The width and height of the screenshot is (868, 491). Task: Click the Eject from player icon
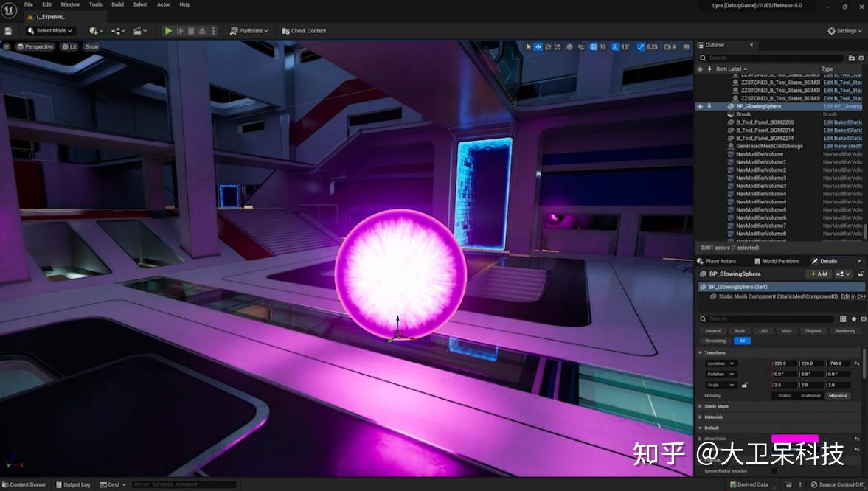(x=202, y=31)
